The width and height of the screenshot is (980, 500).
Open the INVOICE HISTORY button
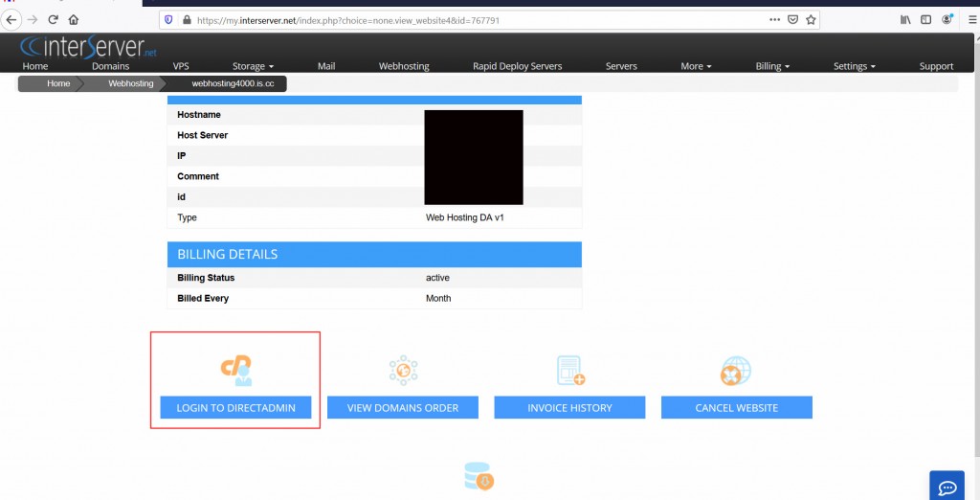click(x=569, y=407)
